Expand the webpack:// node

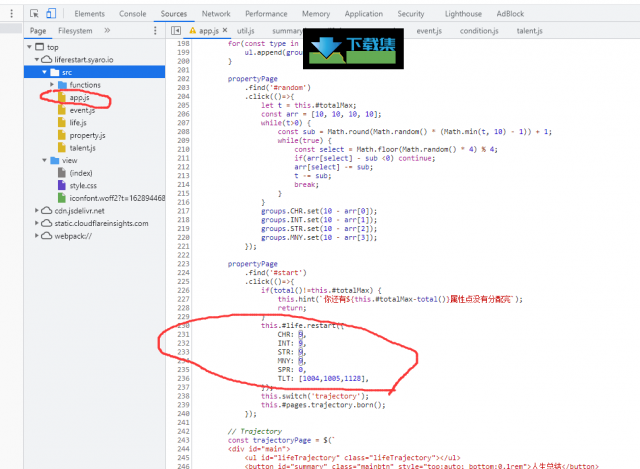click(37, 236)
